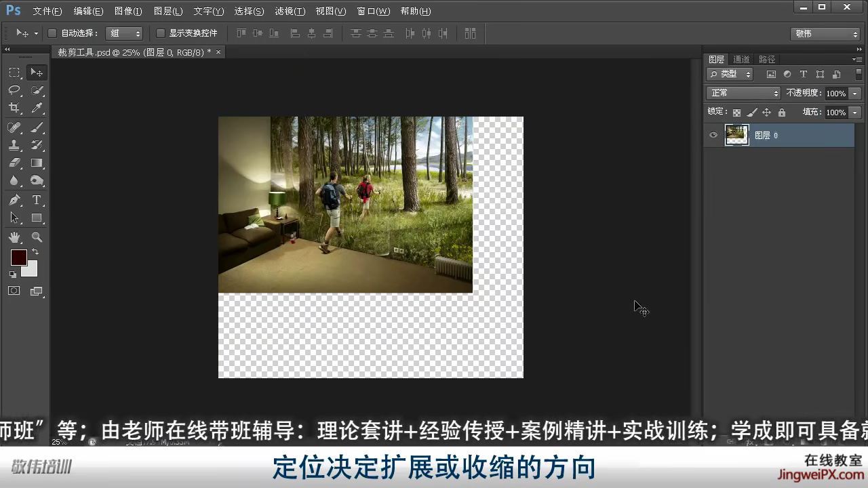This screenshot has height=488, width=868.
Task: Select the Clone Stamp tool
Action: tap(14, 145)
